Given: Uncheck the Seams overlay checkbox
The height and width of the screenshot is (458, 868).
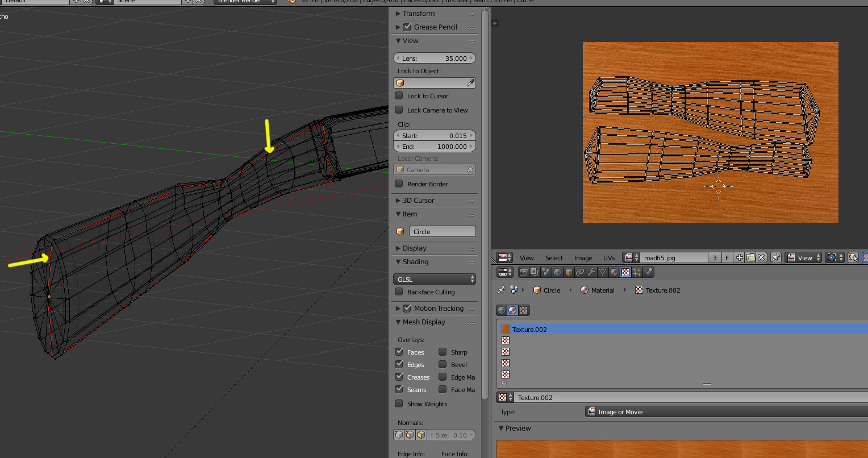Looking at the screenshot, I should (399, 390).
